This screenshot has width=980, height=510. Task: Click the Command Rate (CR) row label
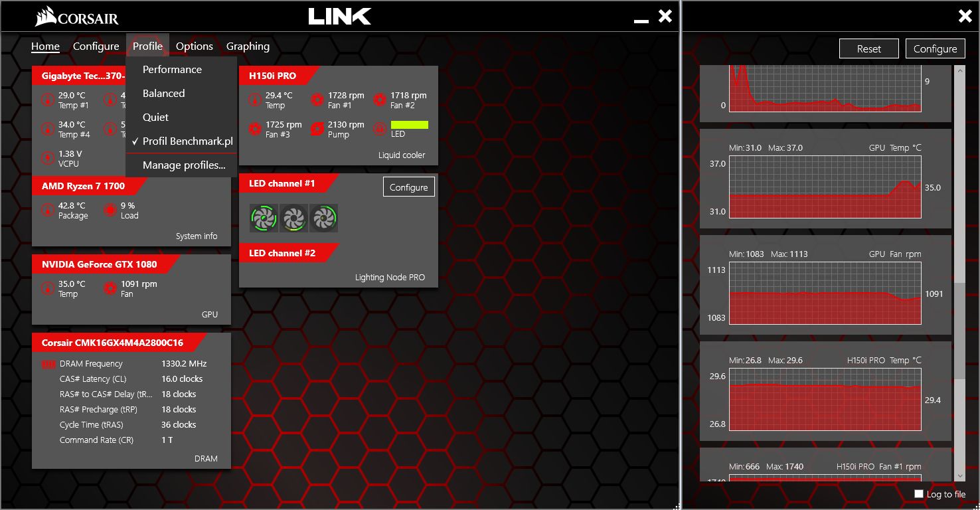(x=97, y=440)
